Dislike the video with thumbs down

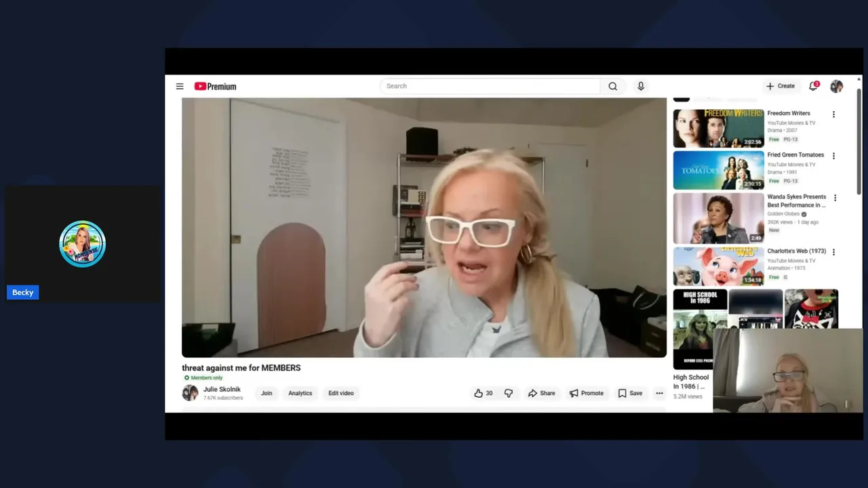(509, 393)
